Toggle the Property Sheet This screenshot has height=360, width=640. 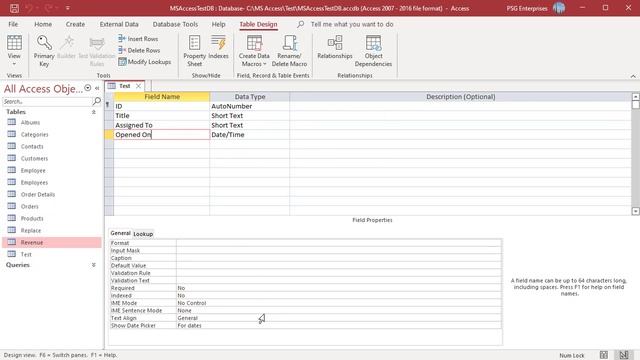[x=194, y=51]
